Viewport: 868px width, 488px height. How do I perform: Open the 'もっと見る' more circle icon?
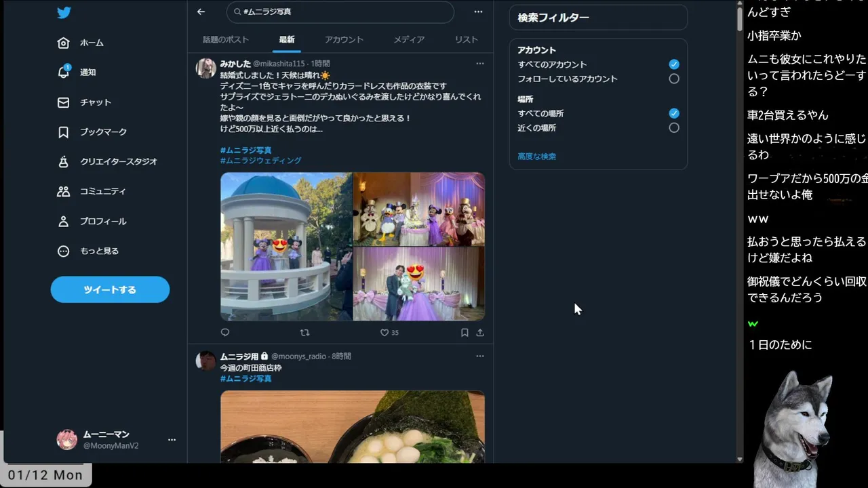tap(63, 251)
